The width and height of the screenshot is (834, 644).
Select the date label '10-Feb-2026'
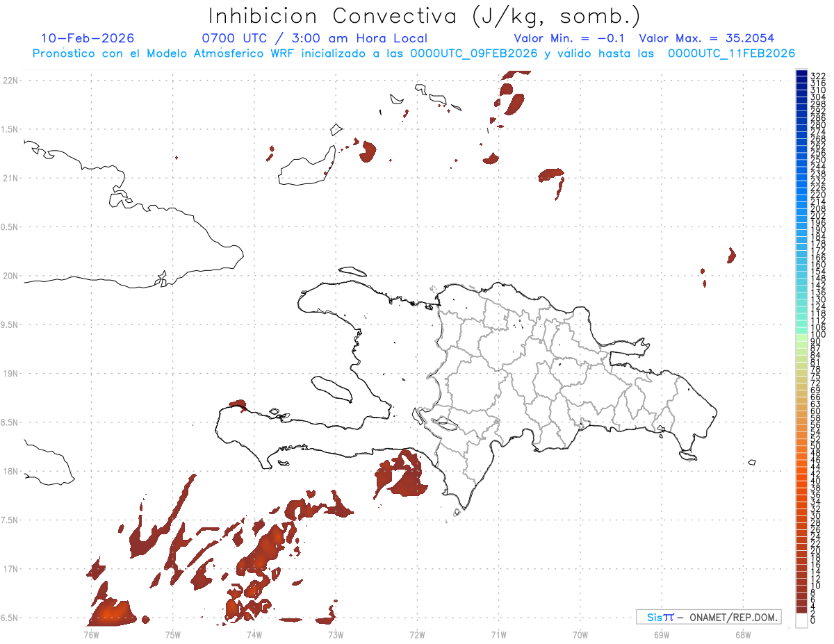[x=88, y=38]
